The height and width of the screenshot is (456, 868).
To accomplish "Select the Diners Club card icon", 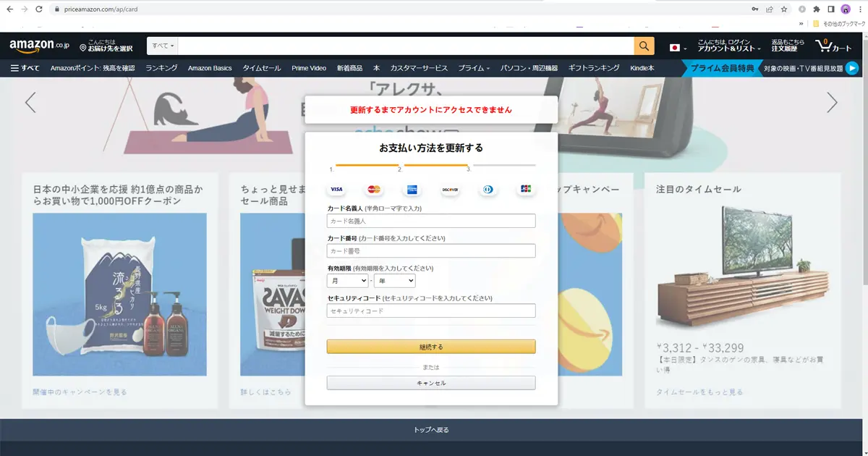I will 488,188.
